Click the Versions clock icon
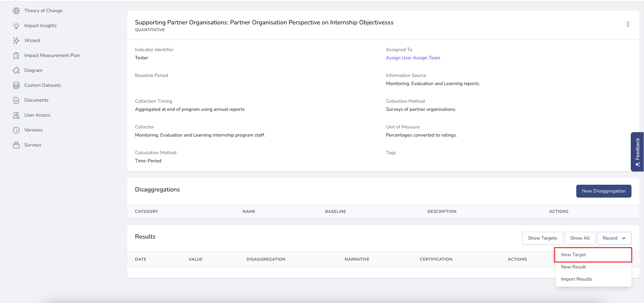 [x=16, y=130]
